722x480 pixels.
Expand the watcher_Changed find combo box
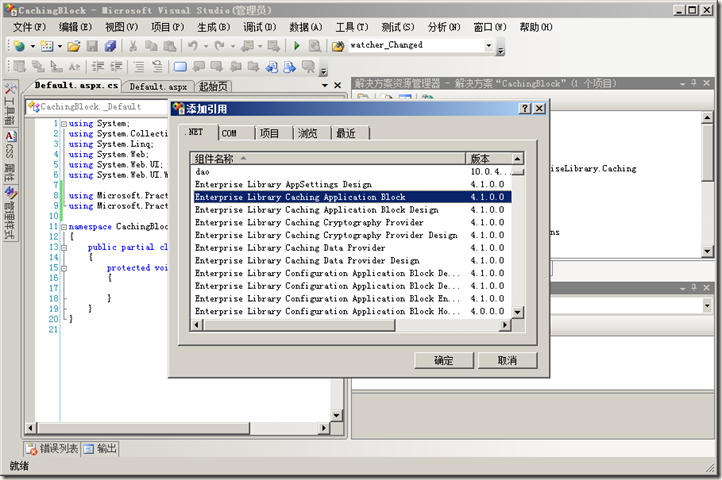click(489, 45)
